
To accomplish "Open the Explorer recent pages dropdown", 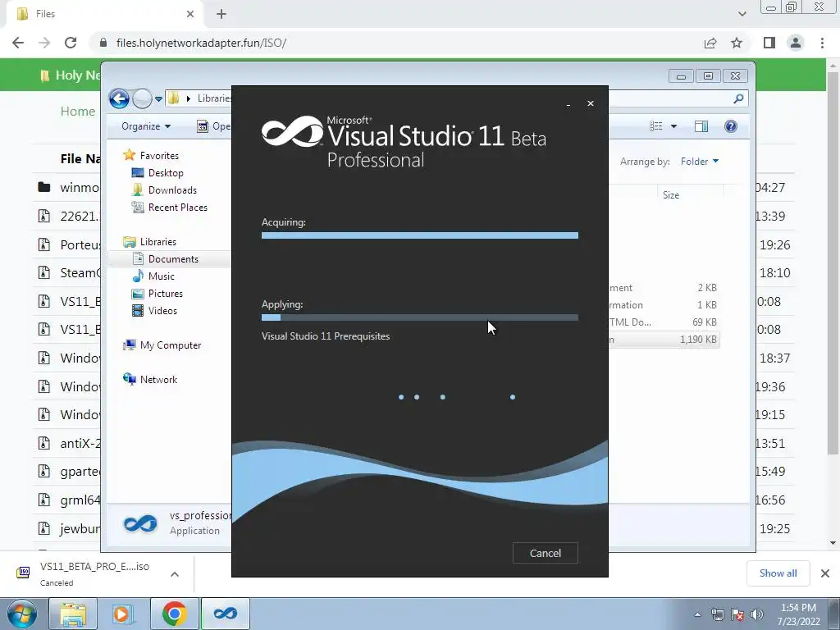I will [x=158, y=99].
